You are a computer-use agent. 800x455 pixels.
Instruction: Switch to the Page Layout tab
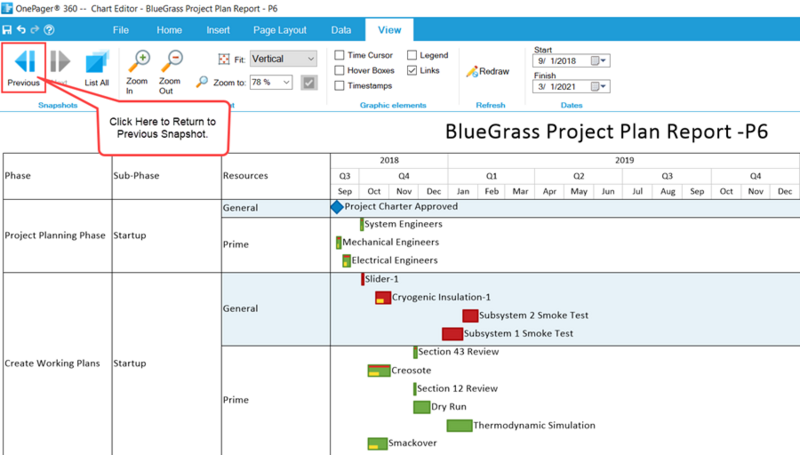(x=280, y=30)
